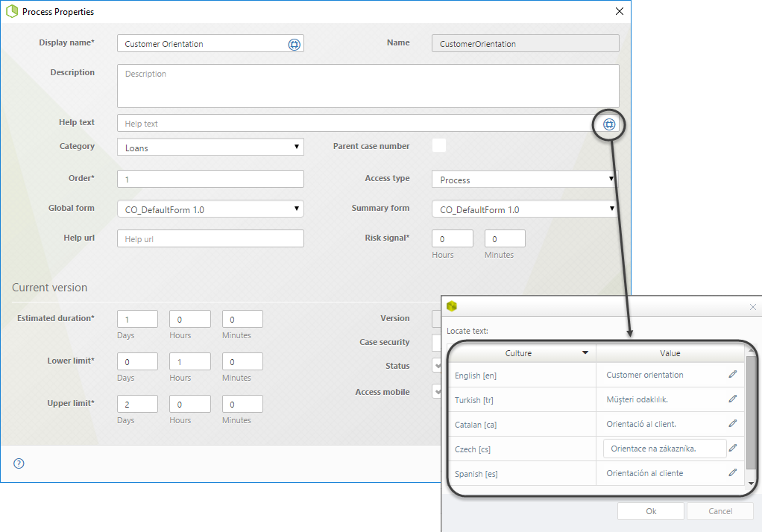Click into the Description text area
This screenshot has height=532, width=762.
(368, 86)
